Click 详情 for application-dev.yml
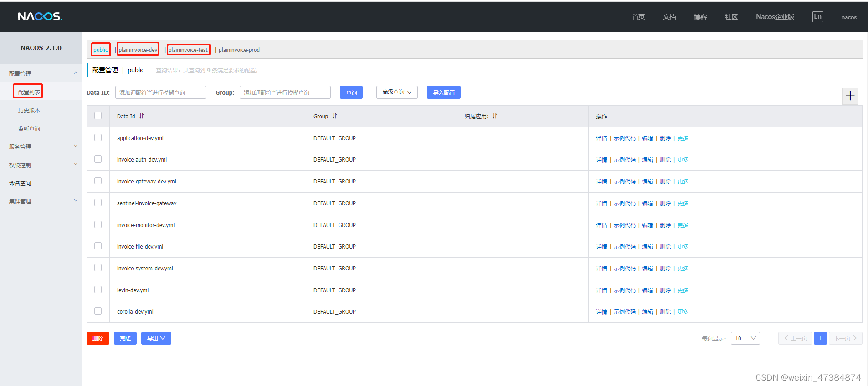This screenshot has height=386, width=868. pos(601,138)
